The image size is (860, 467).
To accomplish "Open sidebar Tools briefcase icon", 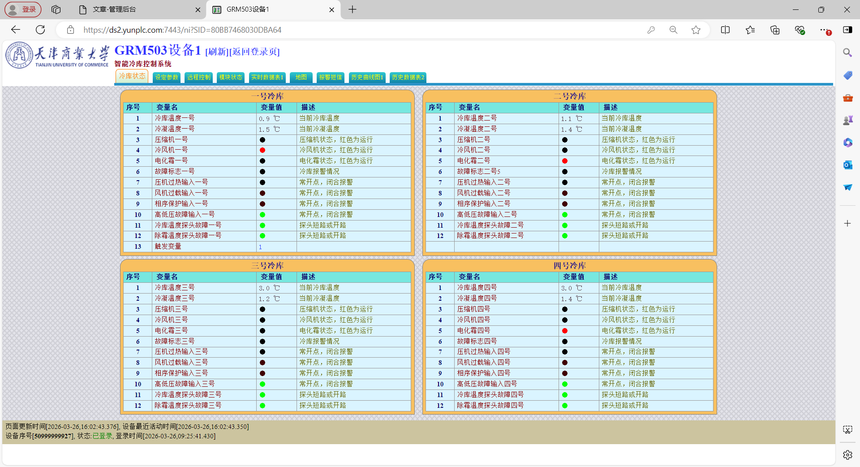I will (x=847, y=98).
